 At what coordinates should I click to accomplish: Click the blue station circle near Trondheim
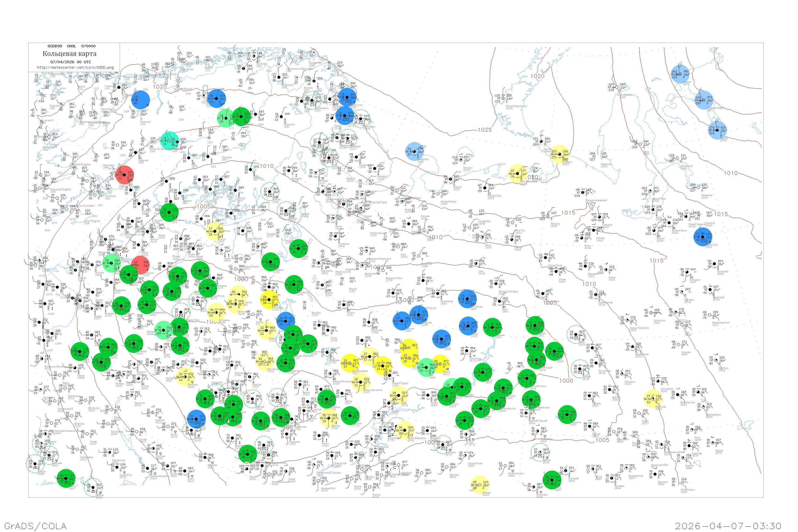coord(140,100)
